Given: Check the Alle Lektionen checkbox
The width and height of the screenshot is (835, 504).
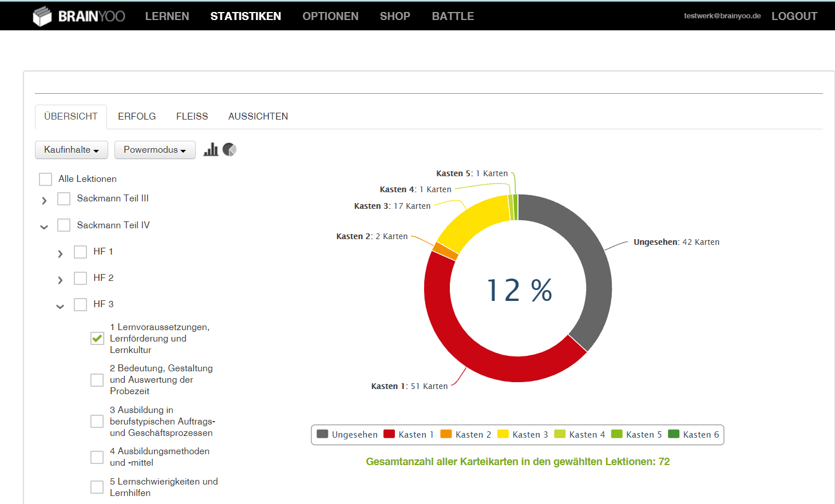Looking at the screenshot, I should click(x=46, y=179).
